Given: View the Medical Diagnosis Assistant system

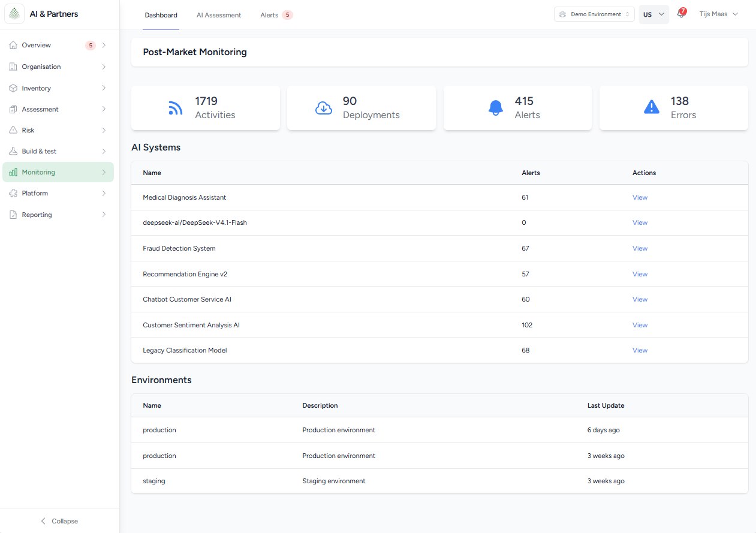Looking at the screenshot, I should tap(640, 197).
